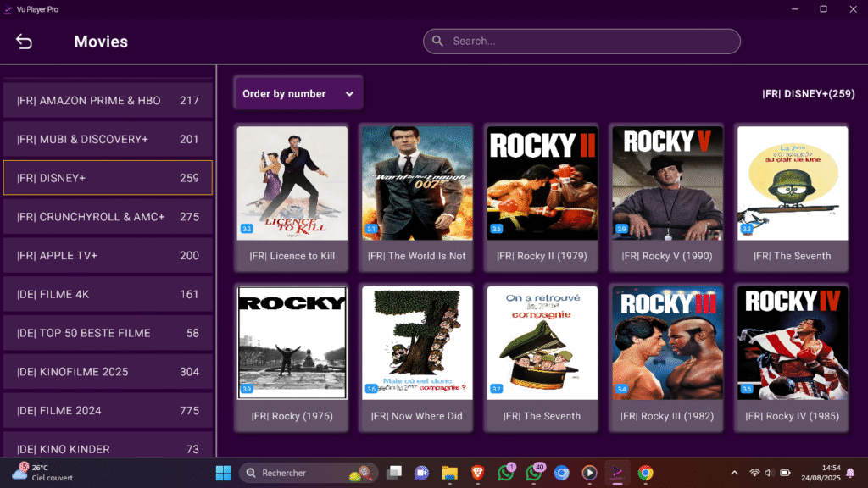868x488 pixels.
Task: Select |FR| MUBI & DISCOVERY+ category
Action: pos(108,140)
